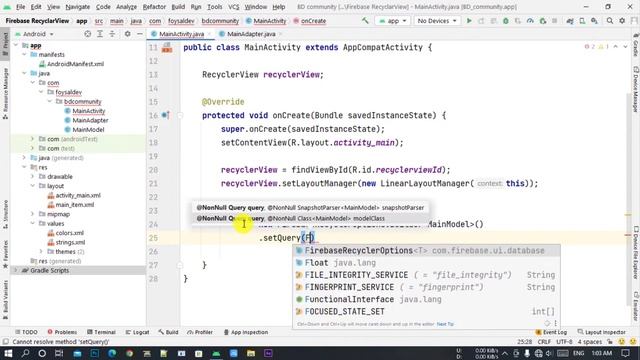The height and width of the screenshot is (360, 640).
Task: Open MainModel class in project tree
Action: pyautogui.click(x=88, y=129)
